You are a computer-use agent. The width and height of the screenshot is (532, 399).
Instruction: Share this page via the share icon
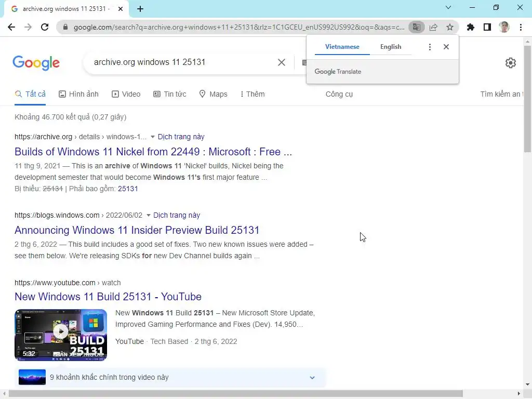pyautogui.click(x=433, y=27)
